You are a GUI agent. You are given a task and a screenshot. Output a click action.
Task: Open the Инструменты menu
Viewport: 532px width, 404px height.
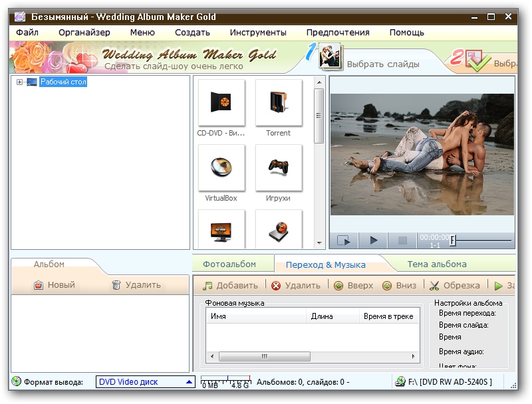(258, 33)
